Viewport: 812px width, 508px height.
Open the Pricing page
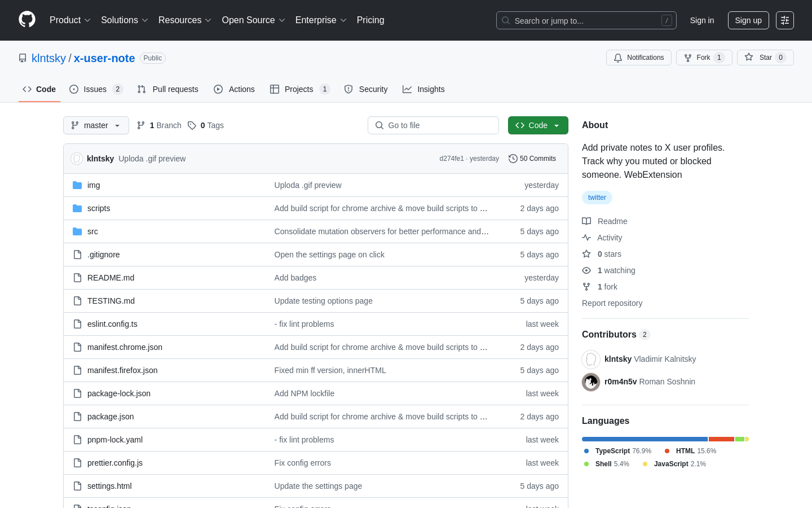pyautogui.click(x=370, y=20)
